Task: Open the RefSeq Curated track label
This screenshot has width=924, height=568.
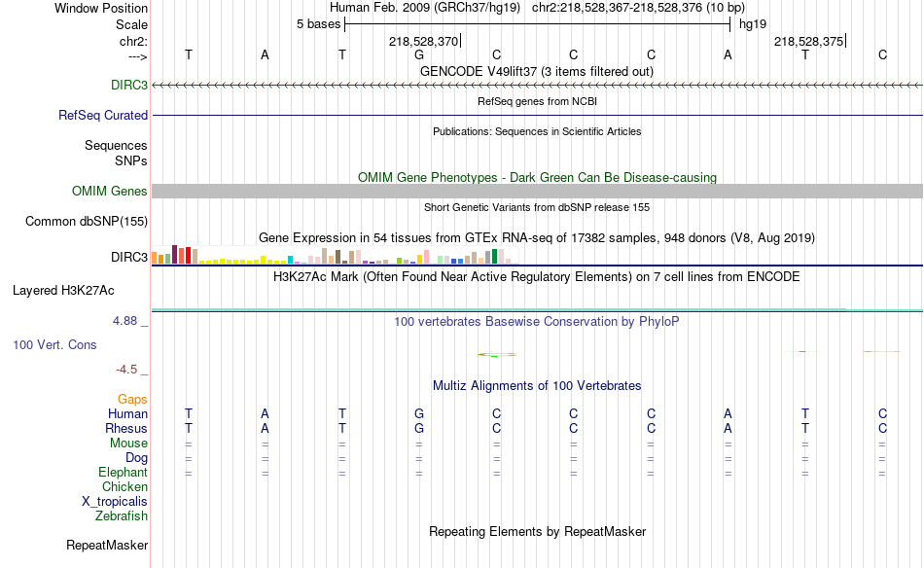Action: pos(102,115)
